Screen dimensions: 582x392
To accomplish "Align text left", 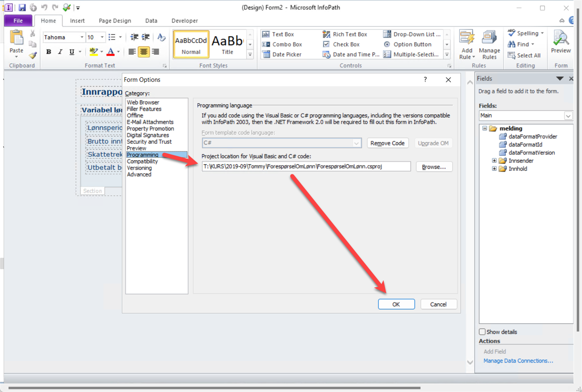I will pos(132,52).
